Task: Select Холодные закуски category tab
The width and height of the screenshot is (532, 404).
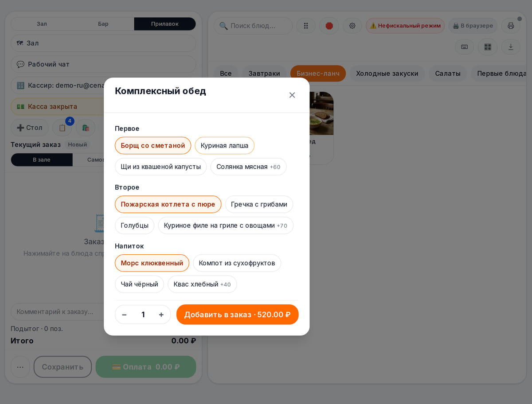Action: pos(387,74)
